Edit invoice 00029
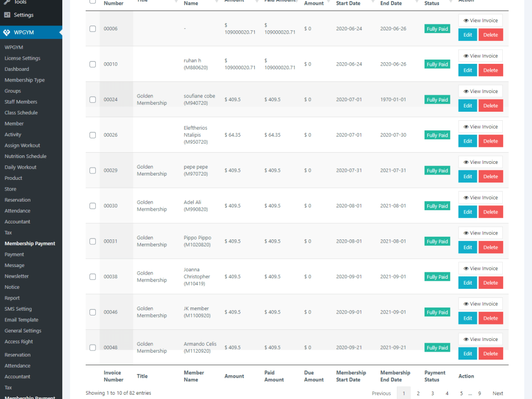 pos(468,177)
